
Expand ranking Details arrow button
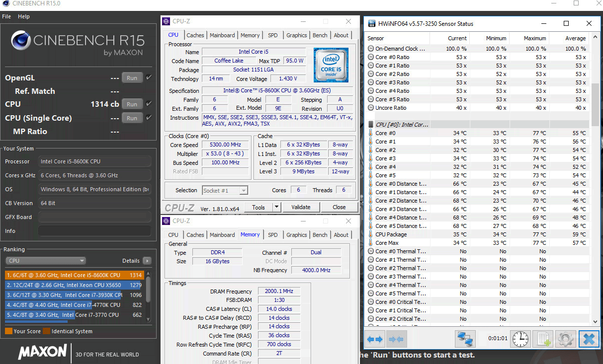click(x=147, y=261)
